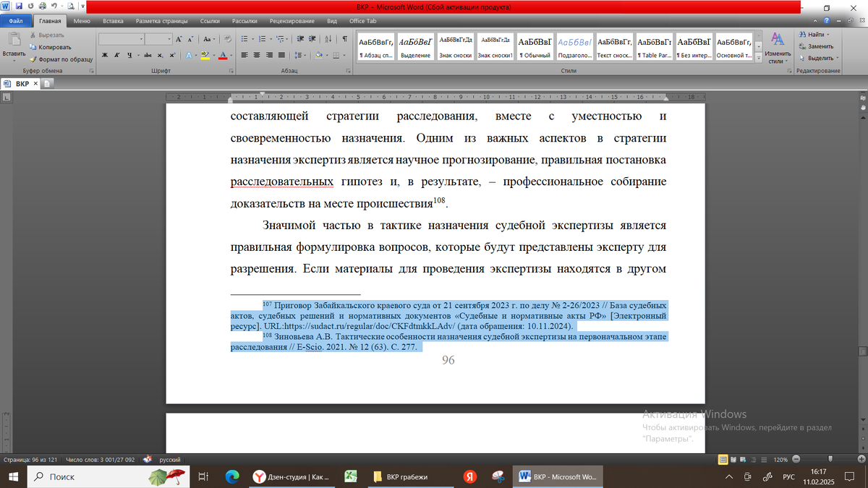This screenshot has width=868, height=488.
Task: Open the Абзац dialog launcher
Action: point(348,71)
